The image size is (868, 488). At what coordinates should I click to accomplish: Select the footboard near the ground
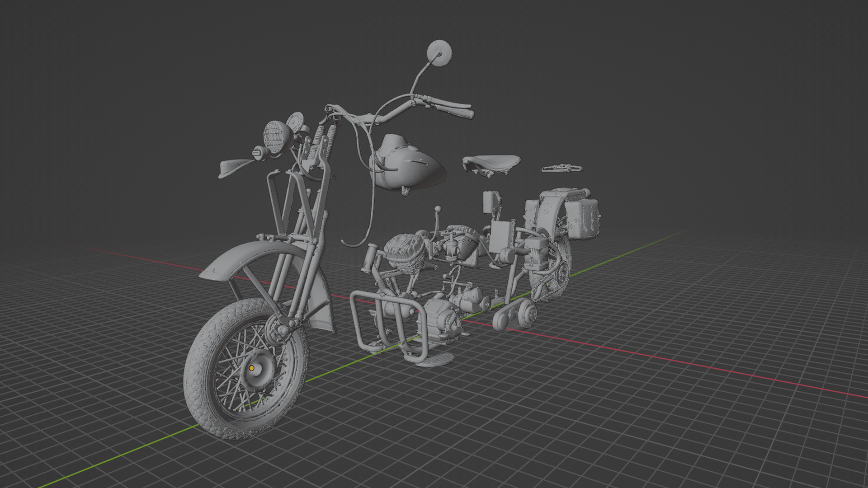(435, 360)
